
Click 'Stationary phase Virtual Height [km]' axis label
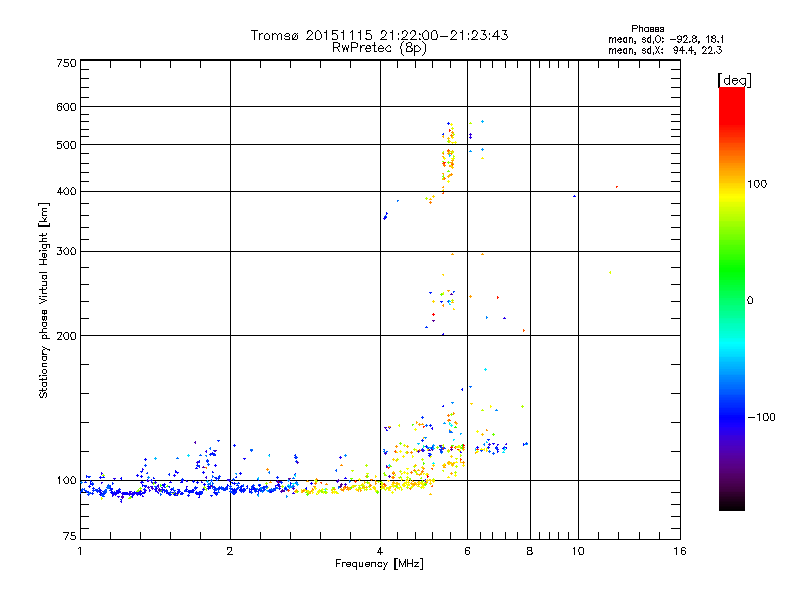44,300
